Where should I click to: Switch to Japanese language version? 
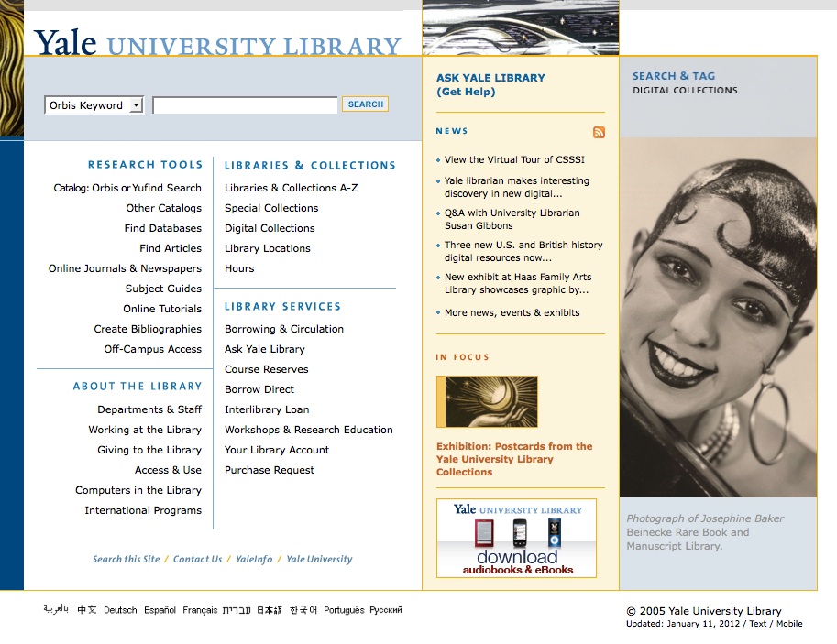coord(269,610)
